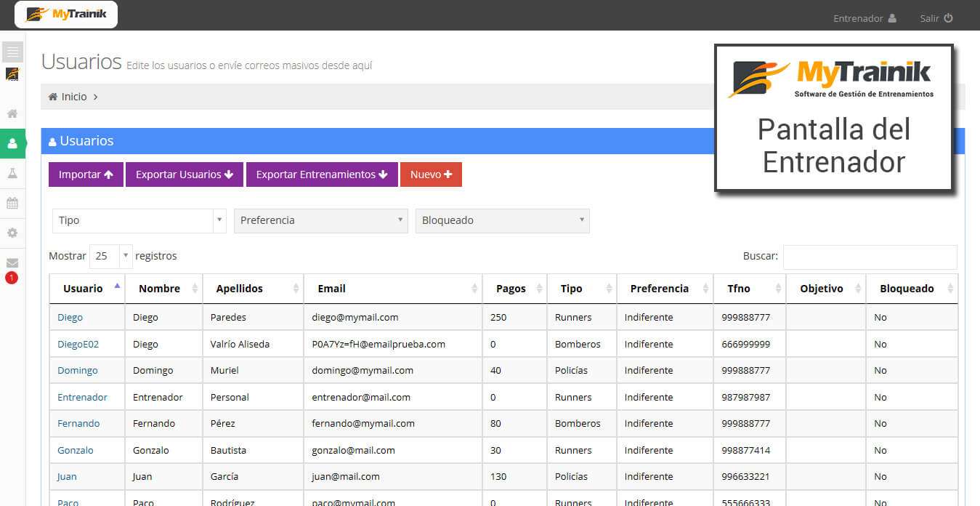This screenshot has height=506, width=980.
Task: Open the hamburger menu icon in sidebar
Action: [12, 52]
